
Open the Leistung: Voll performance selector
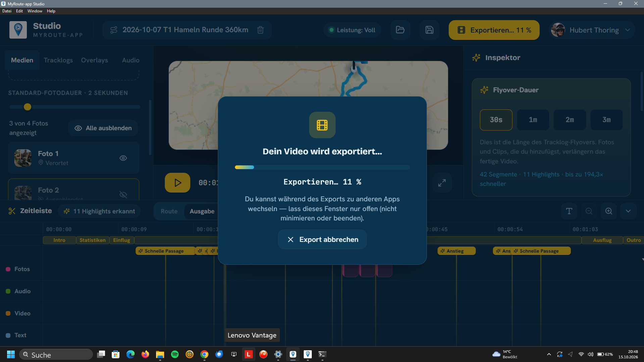click(352, 30)
